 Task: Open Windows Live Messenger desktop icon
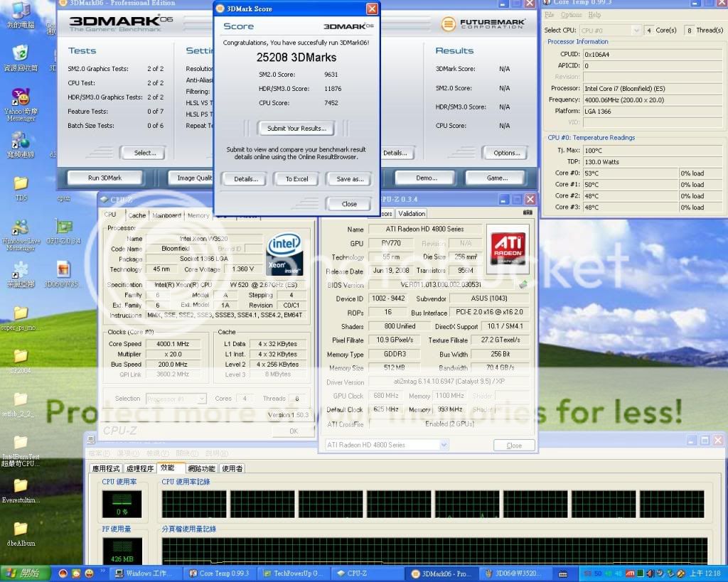(21, 228)
